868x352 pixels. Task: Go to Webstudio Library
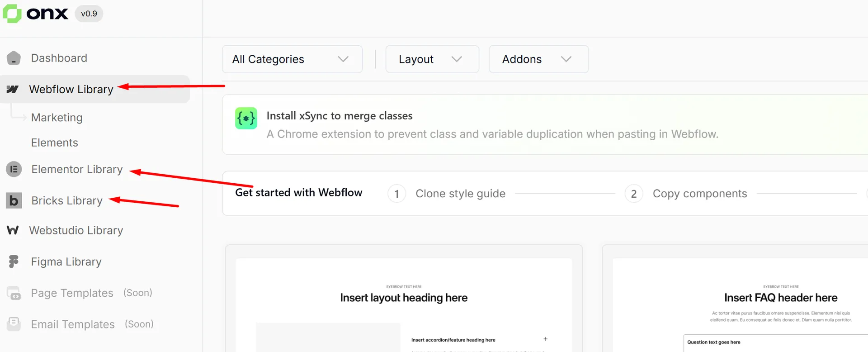click(x=76, y=230)
